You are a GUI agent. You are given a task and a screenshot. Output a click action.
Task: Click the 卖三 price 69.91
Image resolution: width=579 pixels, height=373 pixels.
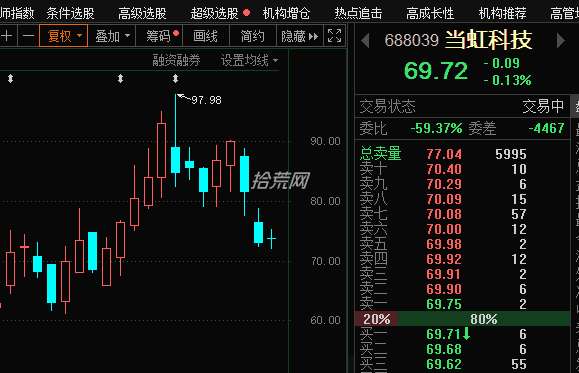click(444, 274)
